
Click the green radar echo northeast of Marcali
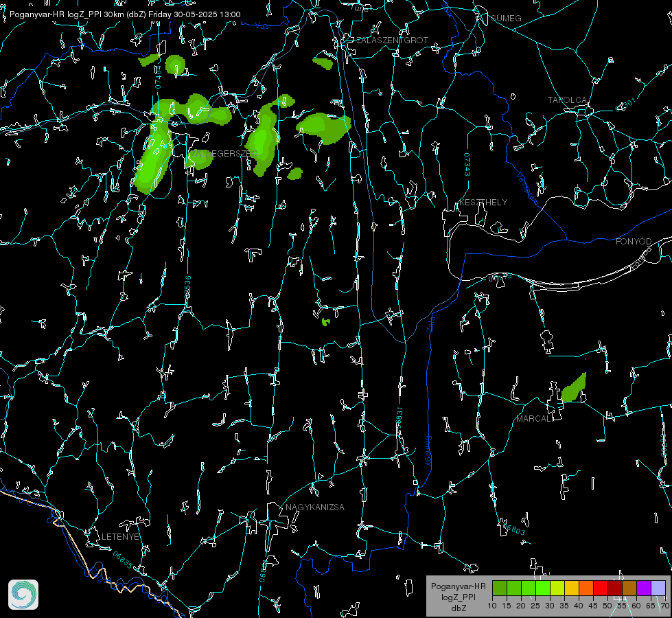point(574,388)
